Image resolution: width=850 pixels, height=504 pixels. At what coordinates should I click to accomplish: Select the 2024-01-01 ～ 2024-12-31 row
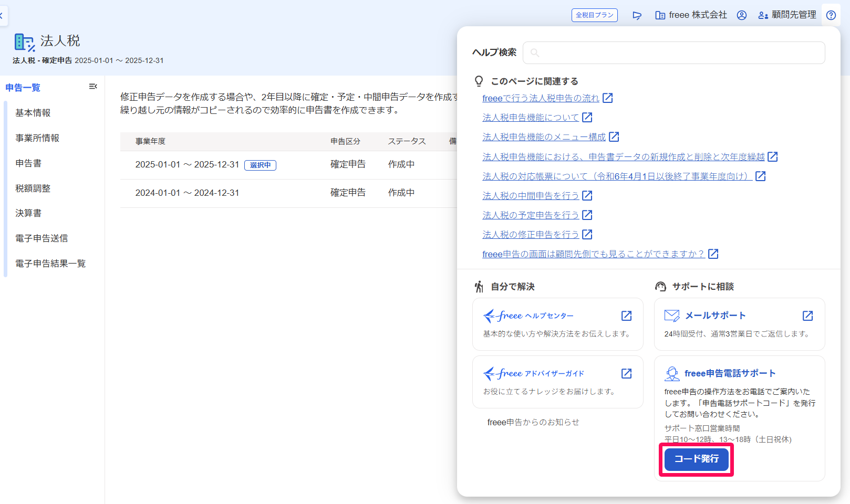[289, 193]
